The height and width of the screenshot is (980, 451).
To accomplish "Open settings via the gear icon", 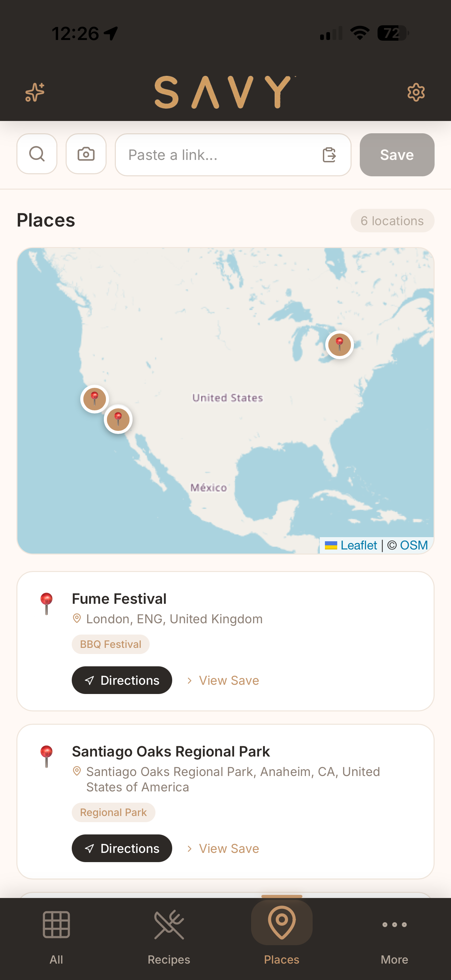I will (415, 93).
